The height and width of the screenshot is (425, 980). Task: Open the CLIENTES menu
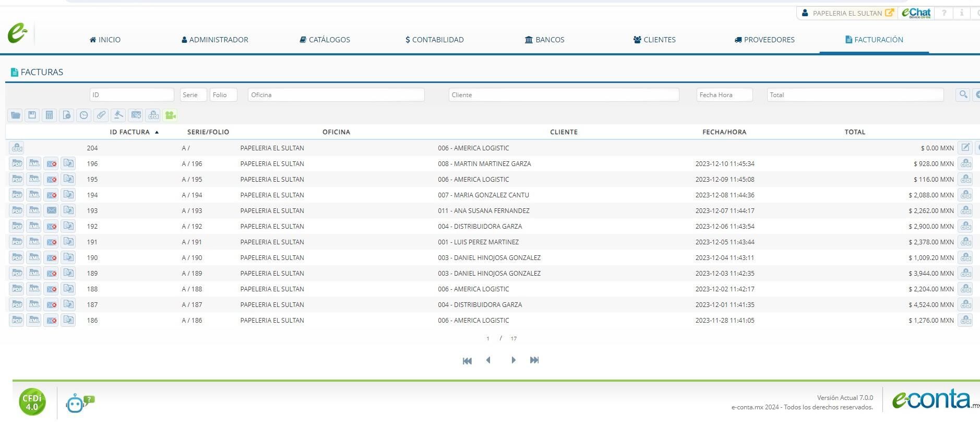[x=654, y=40]
